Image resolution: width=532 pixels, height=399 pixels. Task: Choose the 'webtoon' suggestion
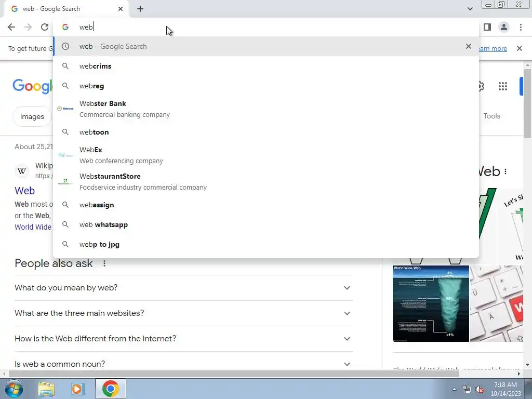pyautogui.click(x=266, y=132)
